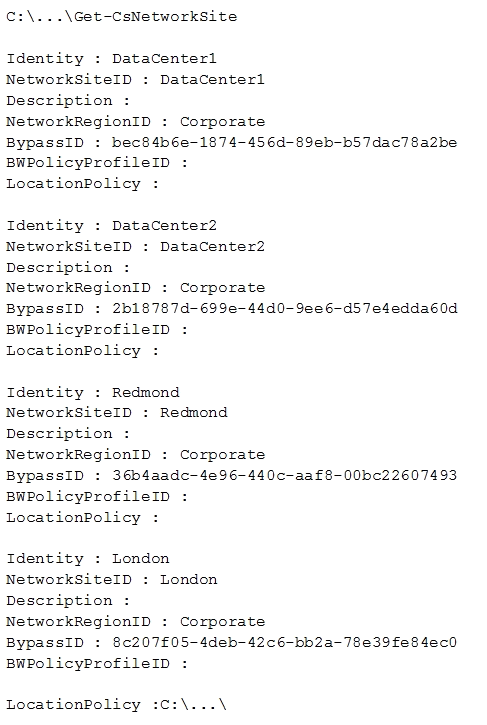Click the Get-CsNetworkSite command text
The height and width of the screenshot is (725, 487).
click(155, 17)
